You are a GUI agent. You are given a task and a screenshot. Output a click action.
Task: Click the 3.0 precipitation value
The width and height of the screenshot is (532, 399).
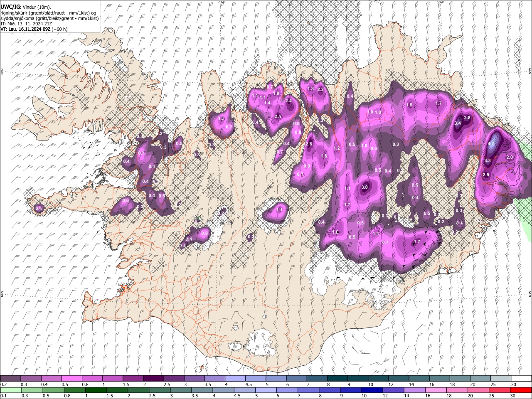pyautogui.click(x=365, y=187)
